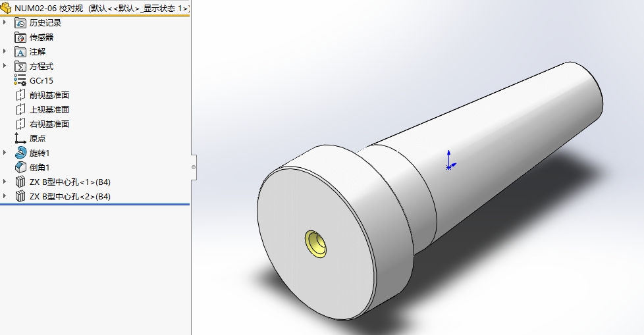
Task: Click the 前视基准面 plane icon
Action: click(x=20, y=95)
